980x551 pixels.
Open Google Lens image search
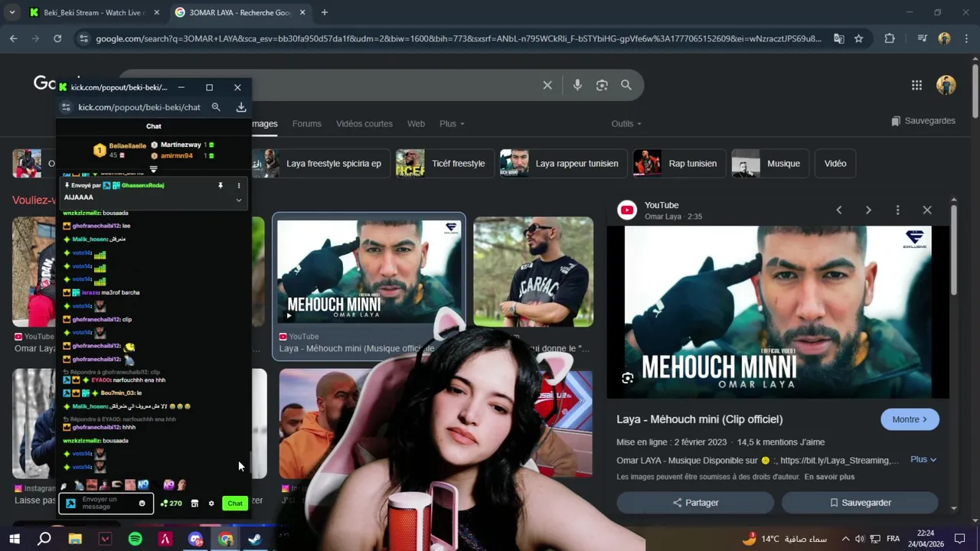pyautogui.click(x=602, y=85)
